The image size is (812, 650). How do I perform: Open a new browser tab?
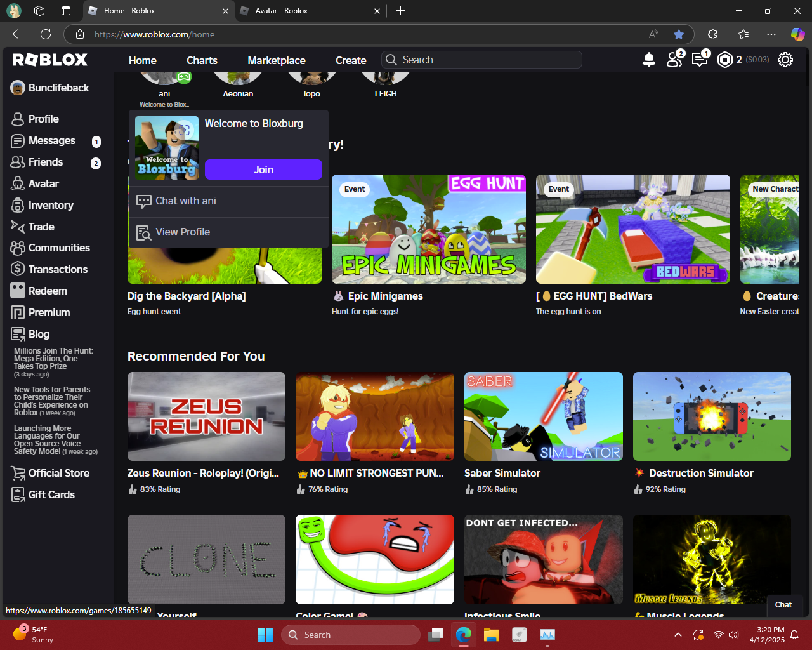pos(400,11)
